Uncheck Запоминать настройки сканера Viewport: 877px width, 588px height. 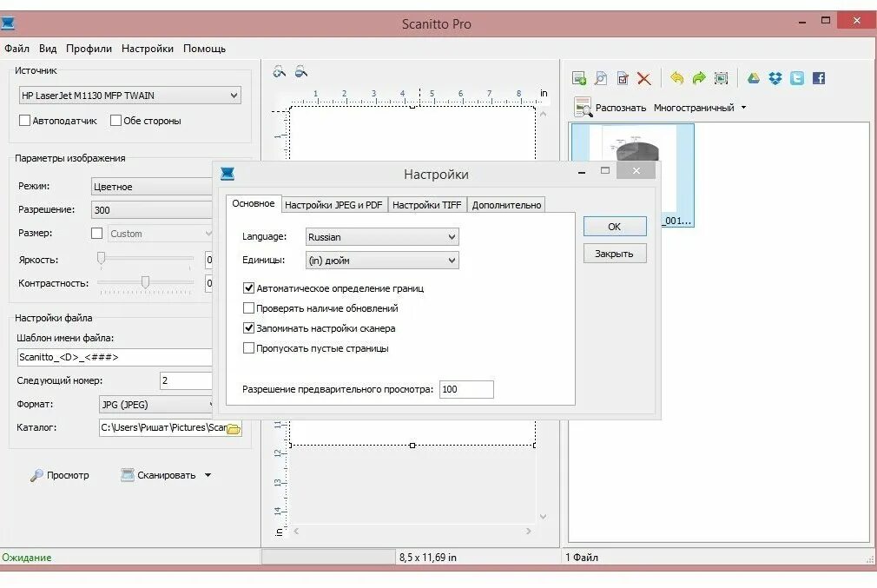249,328
